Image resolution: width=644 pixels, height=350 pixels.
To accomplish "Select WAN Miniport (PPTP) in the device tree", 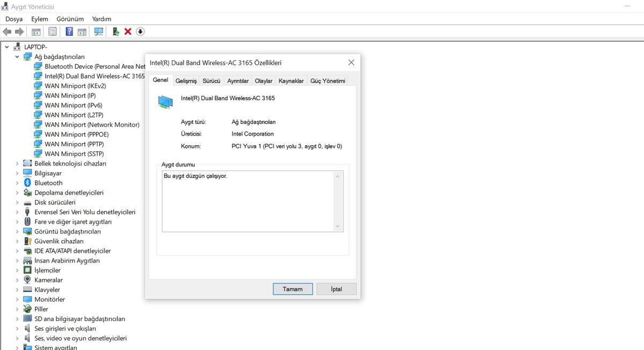I will [71, 144].
